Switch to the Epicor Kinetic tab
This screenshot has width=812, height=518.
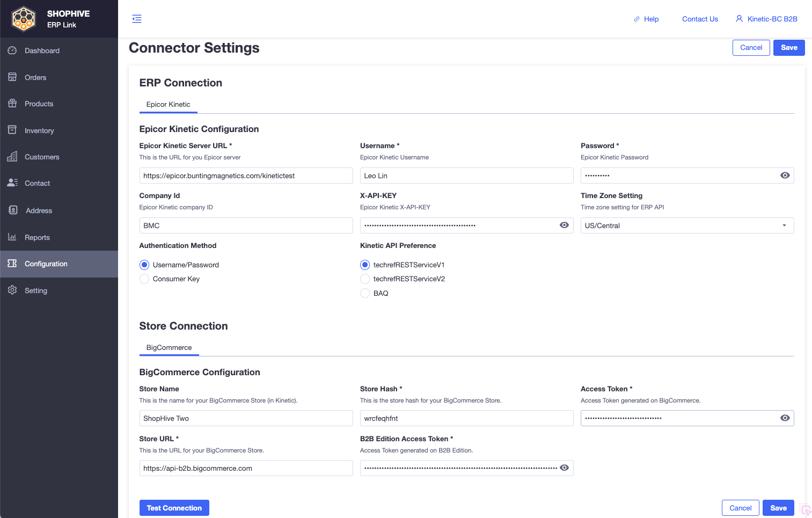(169, 105)
